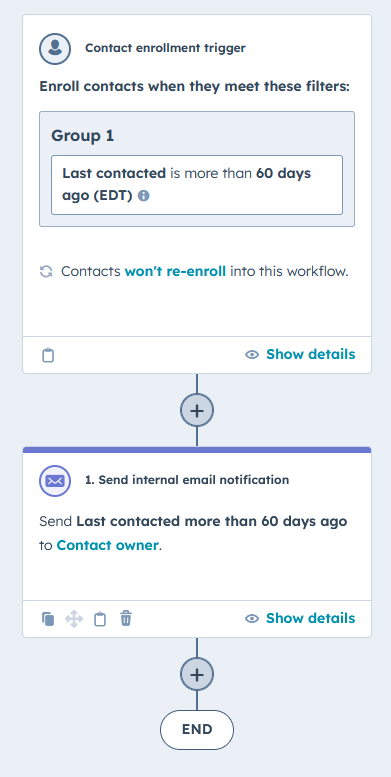Delete action 1 with the trash icon

126,618
